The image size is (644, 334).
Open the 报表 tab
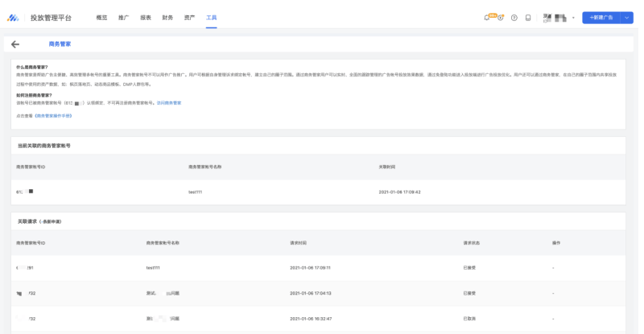[146, 18]
